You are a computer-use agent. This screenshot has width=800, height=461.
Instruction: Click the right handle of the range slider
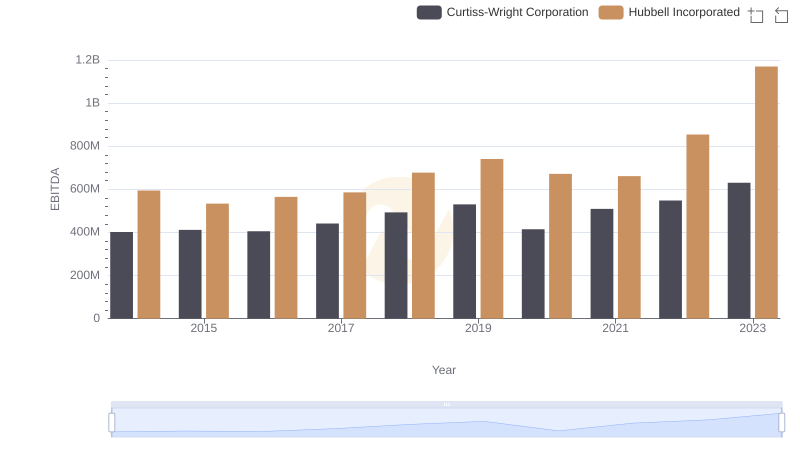tap(782, 423)
